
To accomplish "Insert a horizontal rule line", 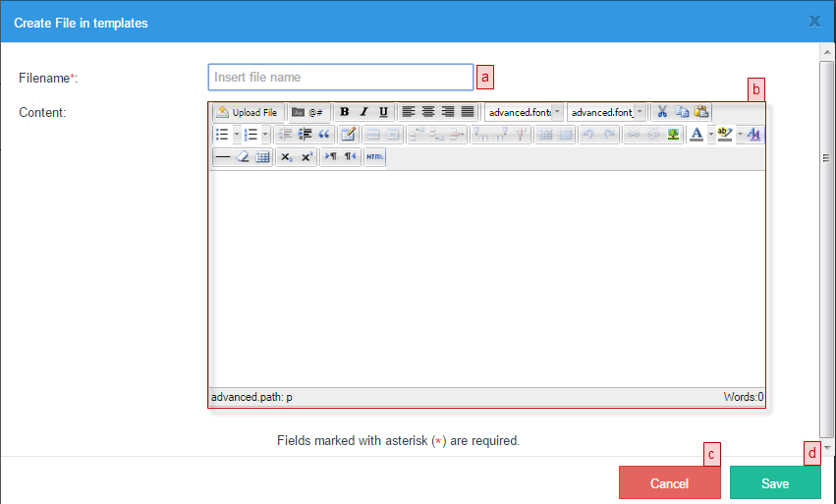I will [223, 157].
